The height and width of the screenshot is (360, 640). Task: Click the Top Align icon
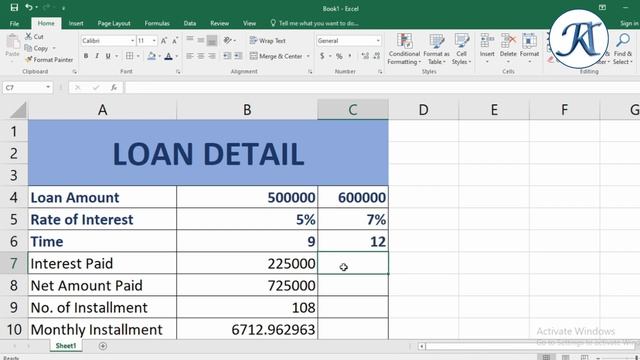(x=190, y=40)
